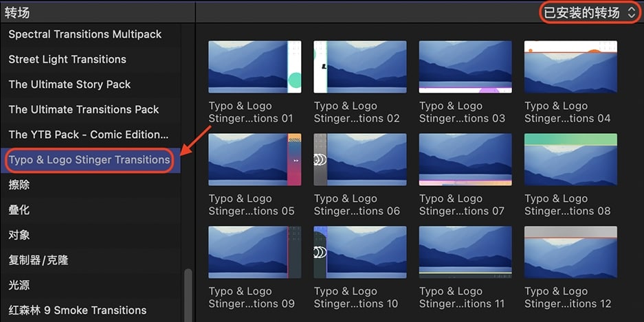Select Stinger Transitions 11 thumbnail
Viewport: 644px width, 322px height.
(x=465, y=252)
